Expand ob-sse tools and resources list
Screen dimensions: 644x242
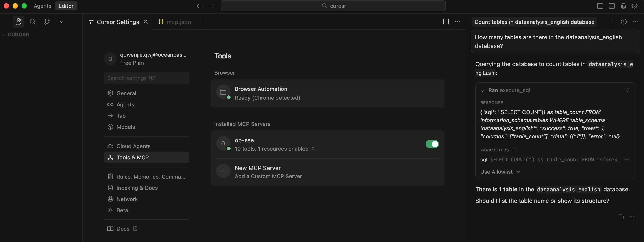[x=313, y=149]
